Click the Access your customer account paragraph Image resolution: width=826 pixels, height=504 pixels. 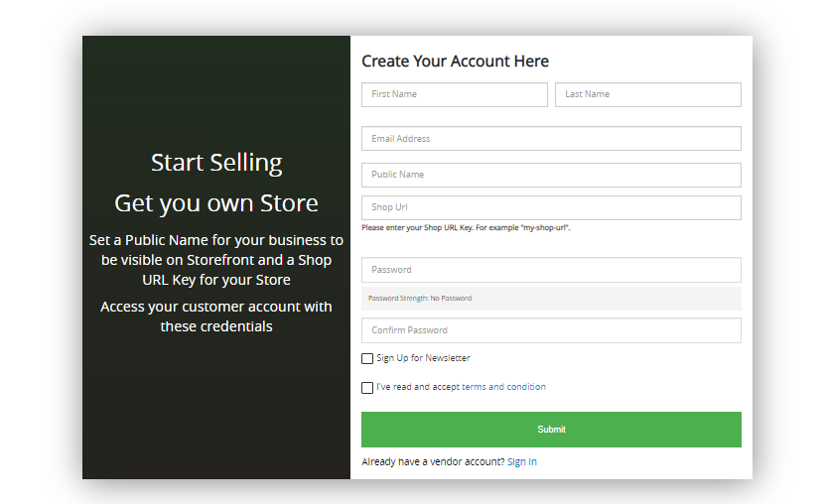point(216,316)
